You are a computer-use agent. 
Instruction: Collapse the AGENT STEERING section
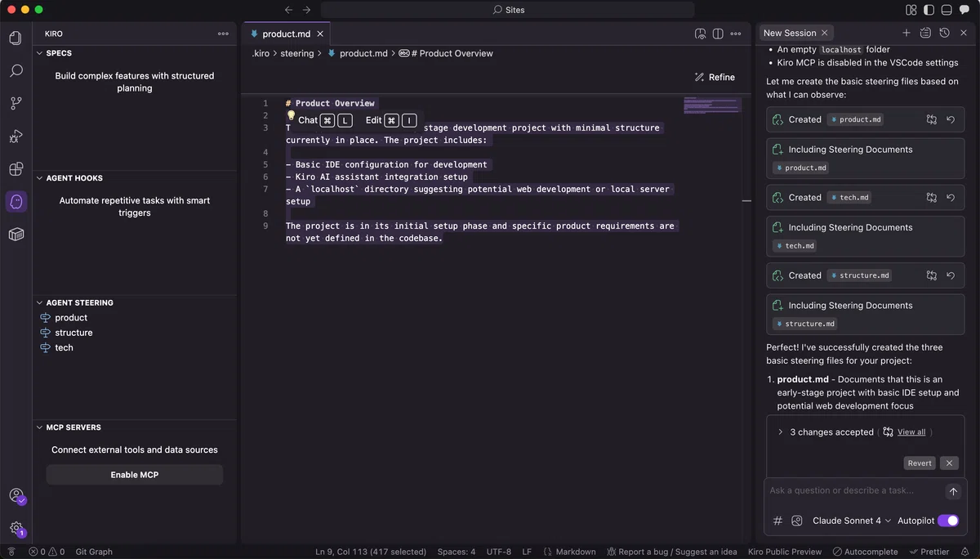tap(39, 302)
